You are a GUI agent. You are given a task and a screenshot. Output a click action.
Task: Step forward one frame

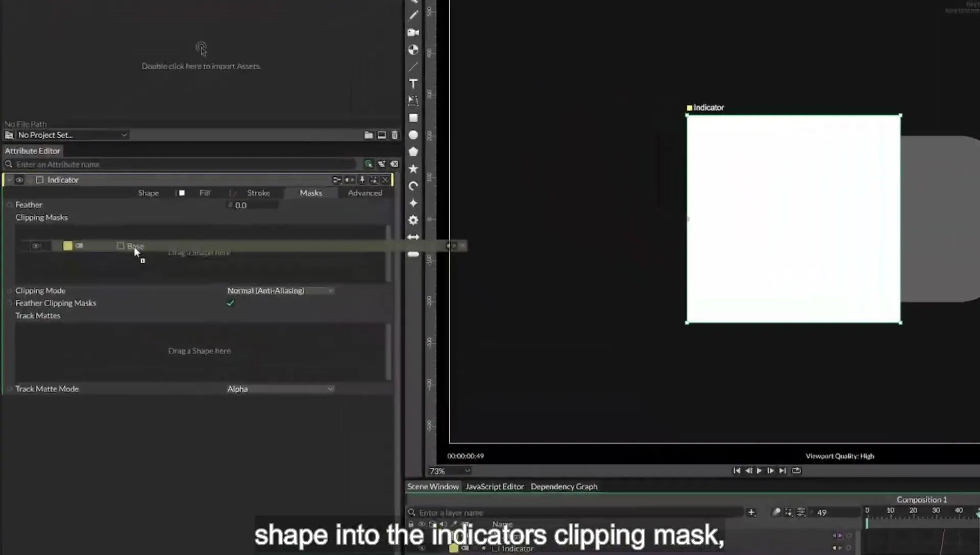(771, 471)
